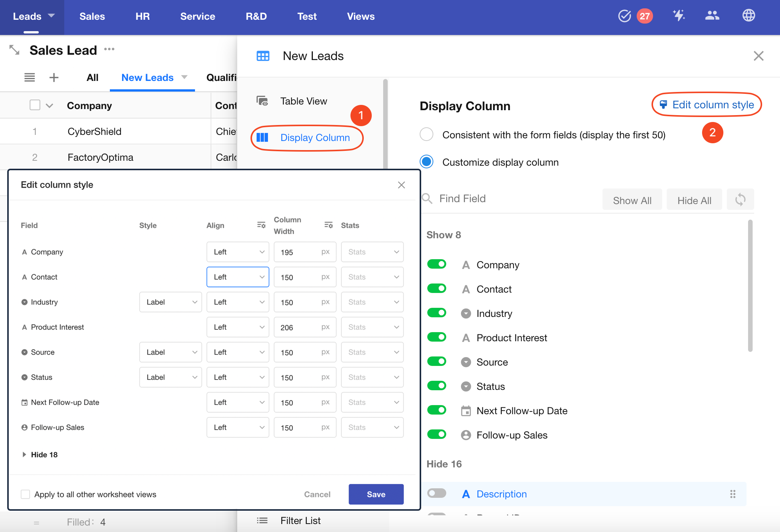Screen dimensions: 780x532
Task: Switch to the Service tab
Action: click(197, 16)
